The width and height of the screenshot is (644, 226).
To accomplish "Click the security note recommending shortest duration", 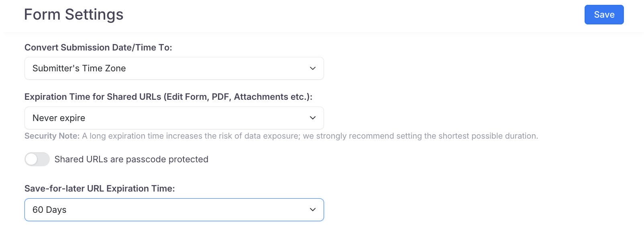I will [309, 136].
